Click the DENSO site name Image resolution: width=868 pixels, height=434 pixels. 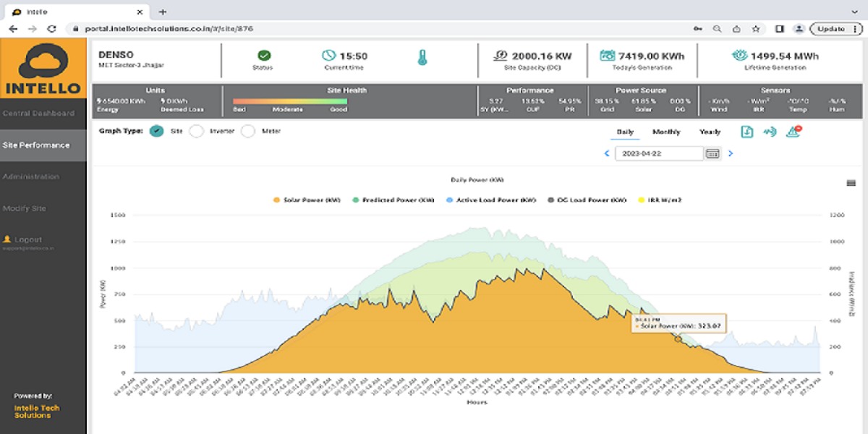tap(116, 54)
